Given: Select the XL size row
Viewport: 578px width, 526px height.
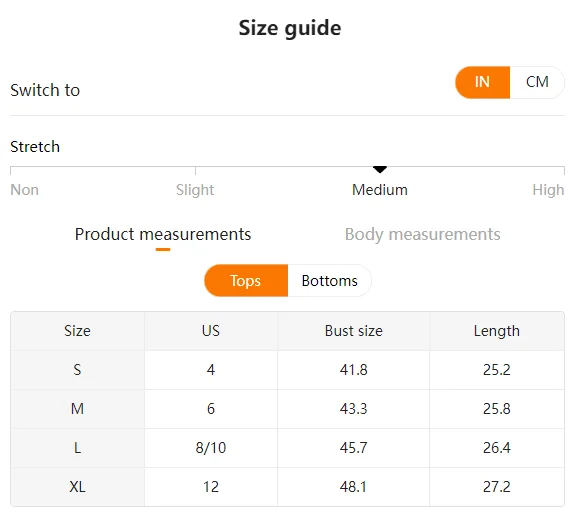Looking at the screenshot, I should pos(288,487).
